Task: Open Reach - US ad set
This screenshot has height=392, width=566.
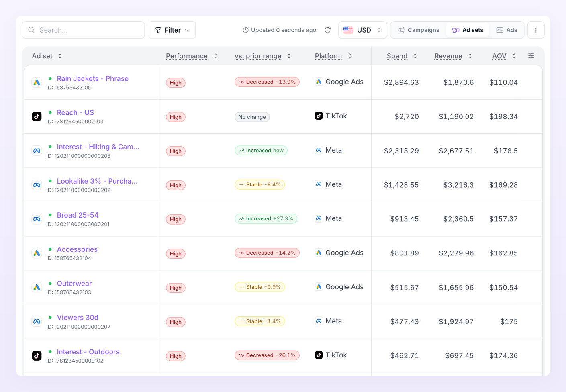Action: click(x=76, y=113)
